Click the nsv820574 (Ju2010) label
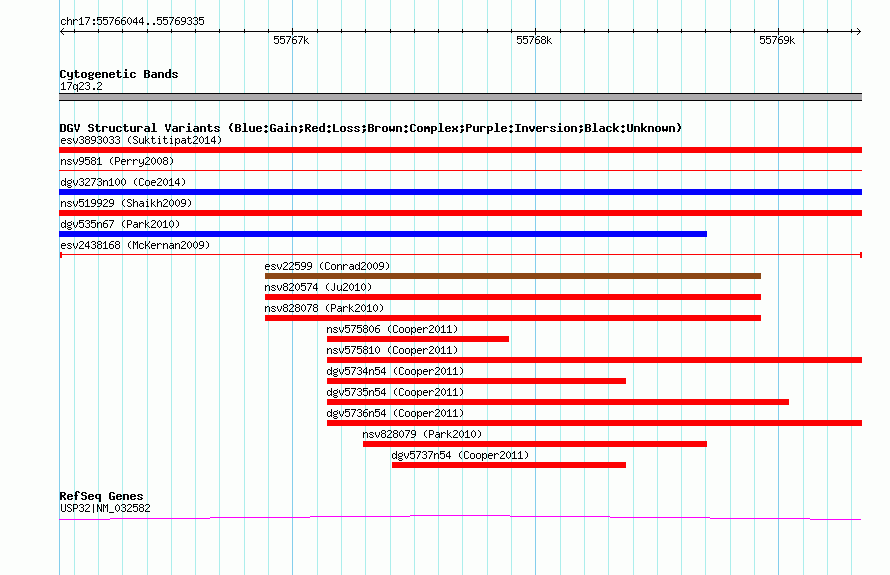The width and height of the screenshot is (890, 575). coord(318,287)
